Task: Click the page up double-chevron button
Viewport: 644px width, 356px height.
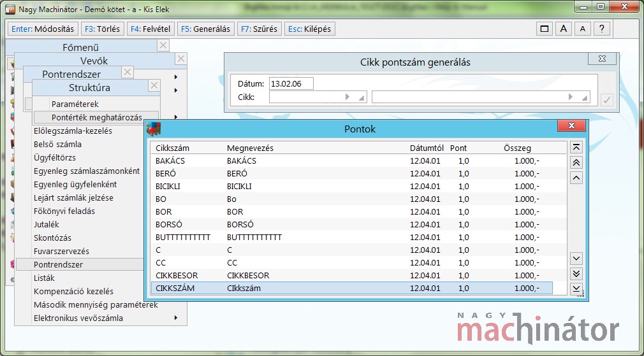Action: click(576, 162)
